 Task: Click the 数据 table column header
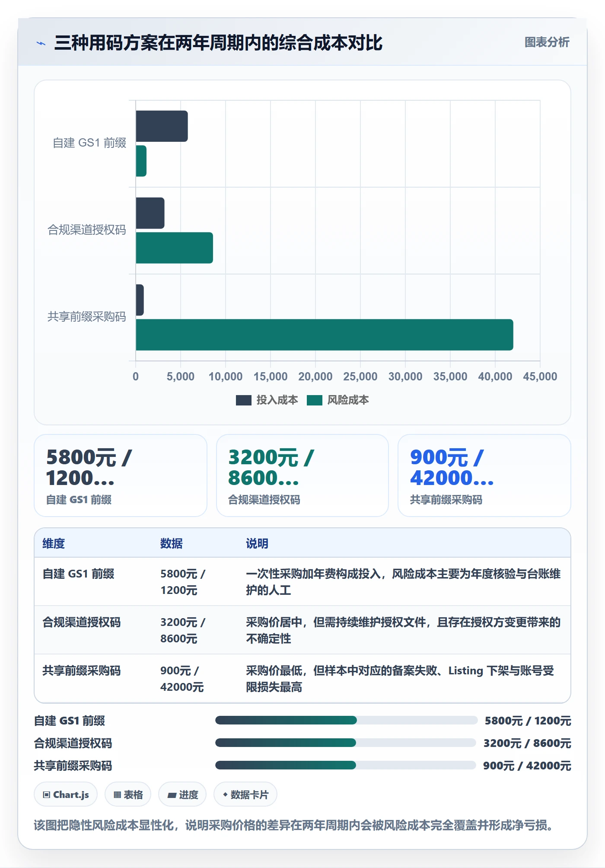coord(172,543)
